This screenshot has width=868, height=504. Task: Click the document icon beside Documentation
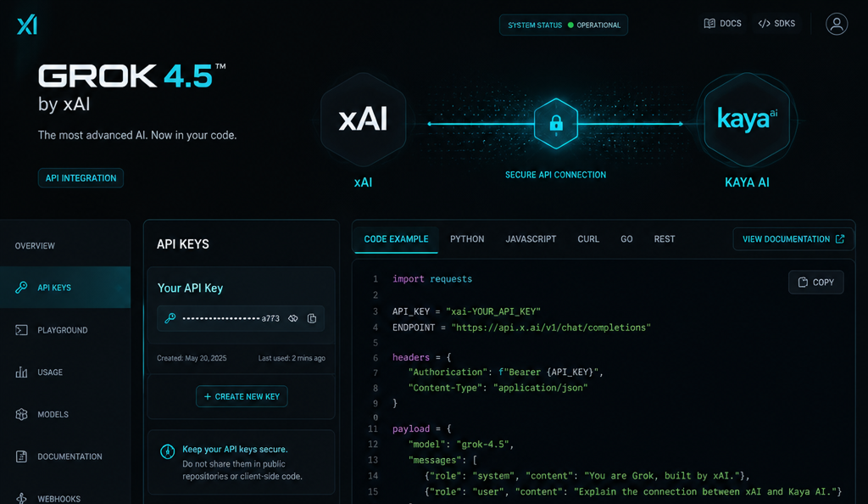(x=21, y=456)
